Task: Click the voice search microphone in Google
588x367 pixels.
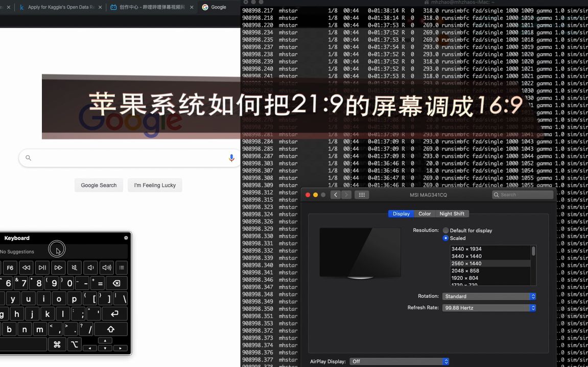Action: tap(231, 158)
